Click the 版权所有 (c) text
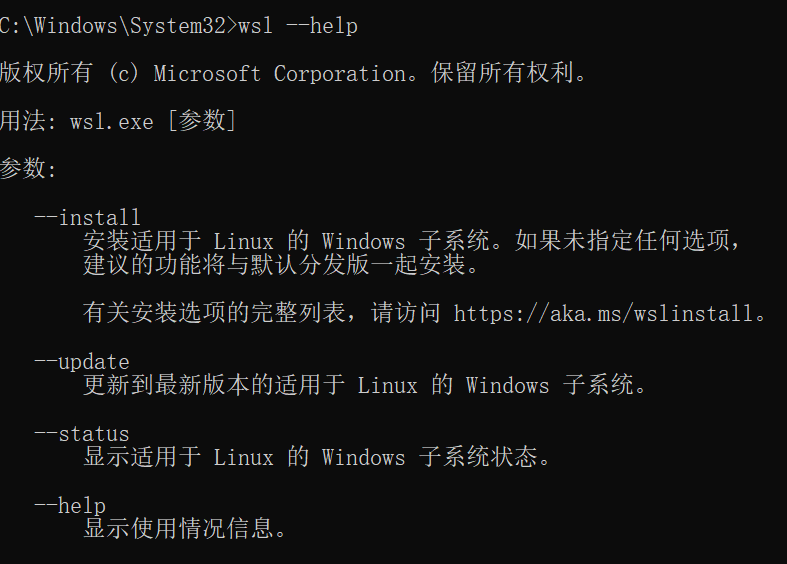Viewport: 787px width, 564px height. tap(69, 73)
